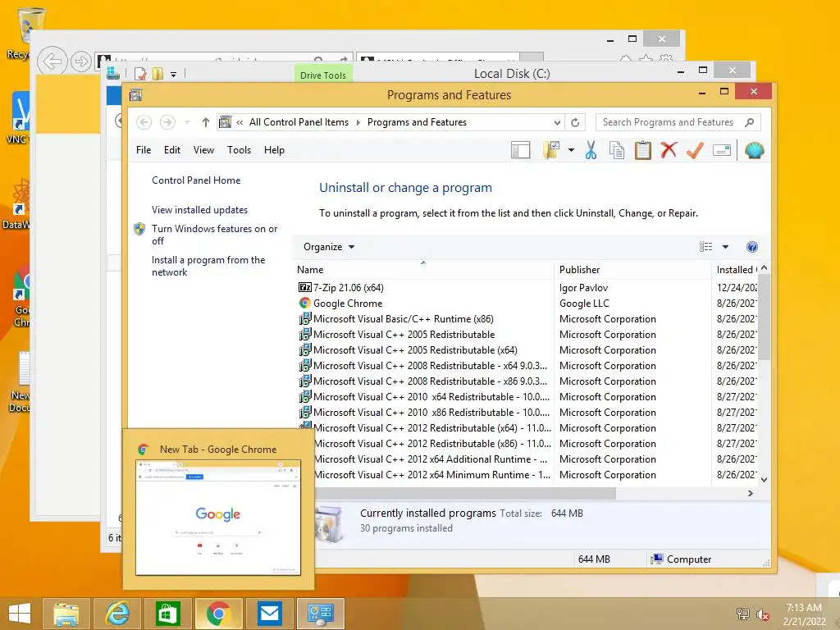Select Drive Tools tab in Local Disk window
Viewport: 840px width, 630px height.
pos(323,75)
